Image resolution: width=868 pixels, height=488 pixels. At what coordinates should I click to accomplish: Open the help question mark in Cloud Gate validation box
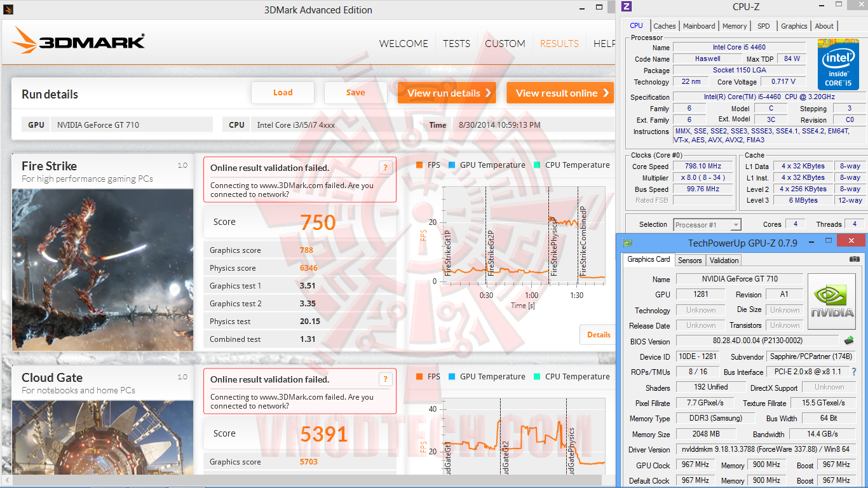385,379
